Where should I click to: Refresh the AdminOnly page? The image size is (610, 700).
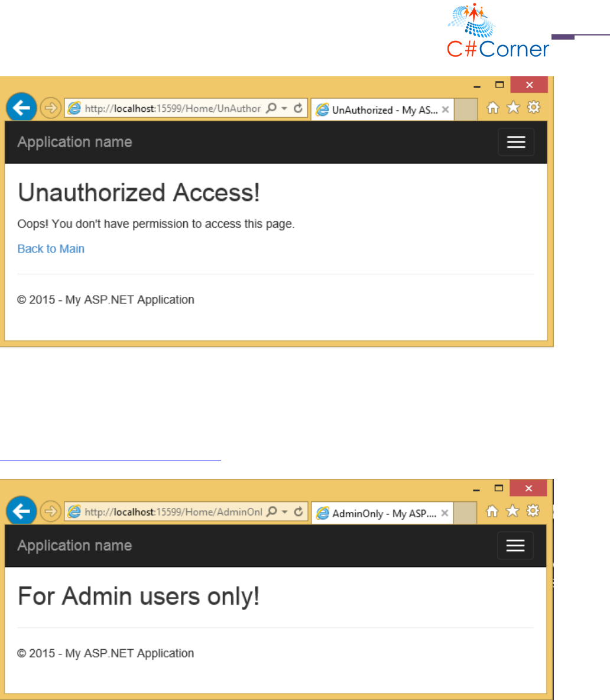pyautogui.click(x=298, y=511)
